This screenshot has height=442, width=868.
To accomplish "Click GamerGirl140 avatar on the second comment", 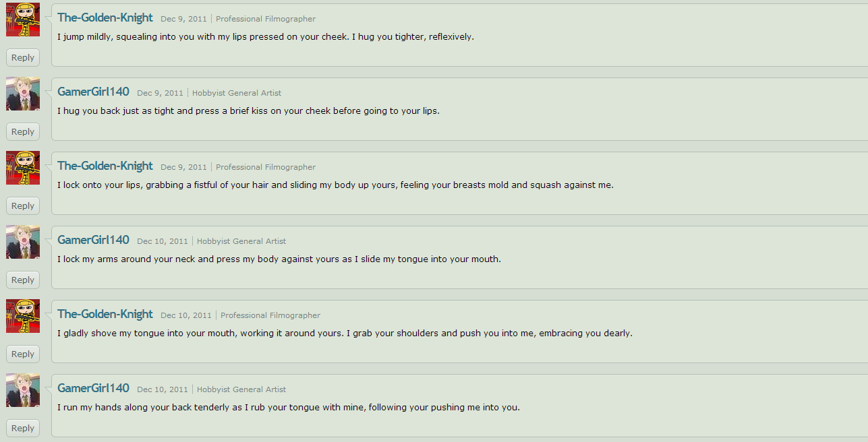I will point(23,94).
